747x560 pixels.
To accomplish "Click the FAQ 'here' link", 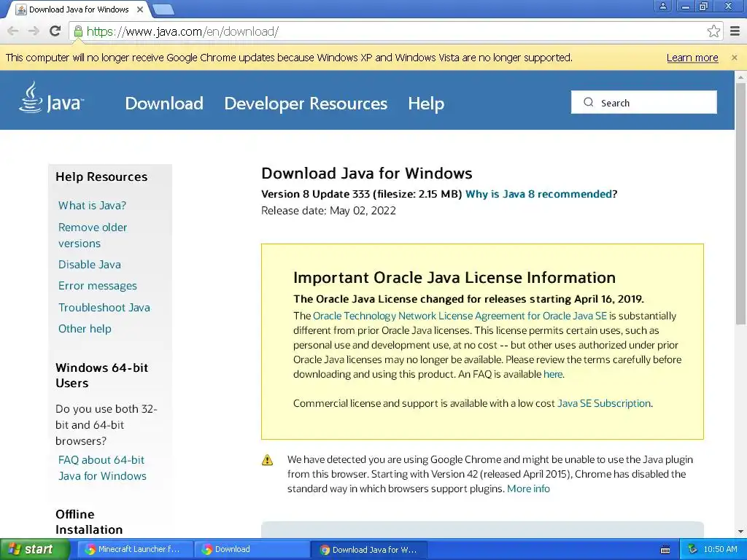I will 553,374.
